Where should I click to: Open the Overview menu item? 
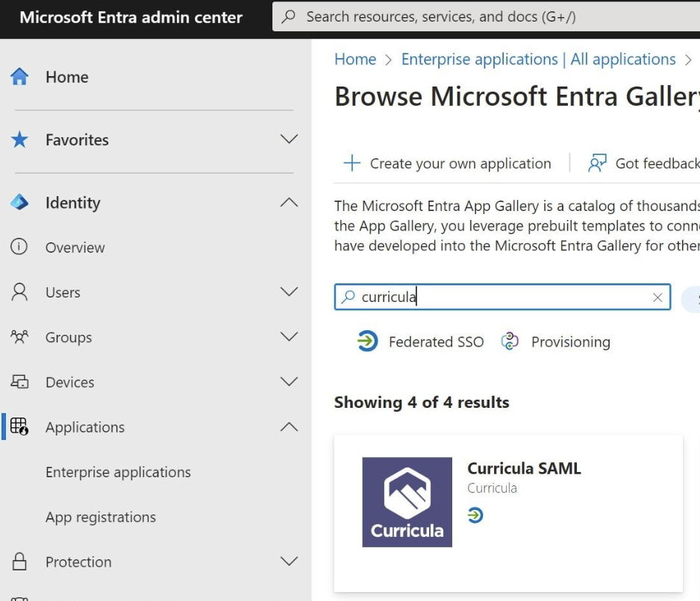[x=75, y=248]
